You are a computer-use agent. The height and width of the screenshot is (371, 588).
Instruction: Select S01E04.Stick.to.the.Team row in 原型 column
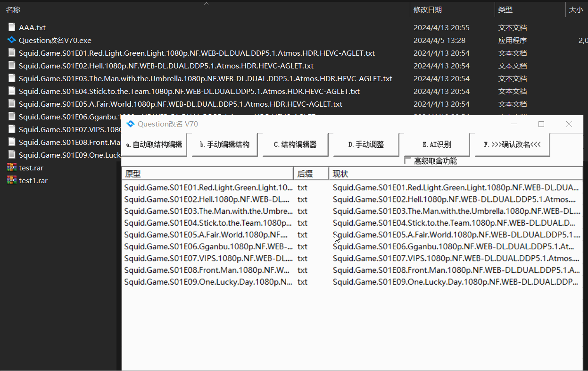tap(208, 223)
